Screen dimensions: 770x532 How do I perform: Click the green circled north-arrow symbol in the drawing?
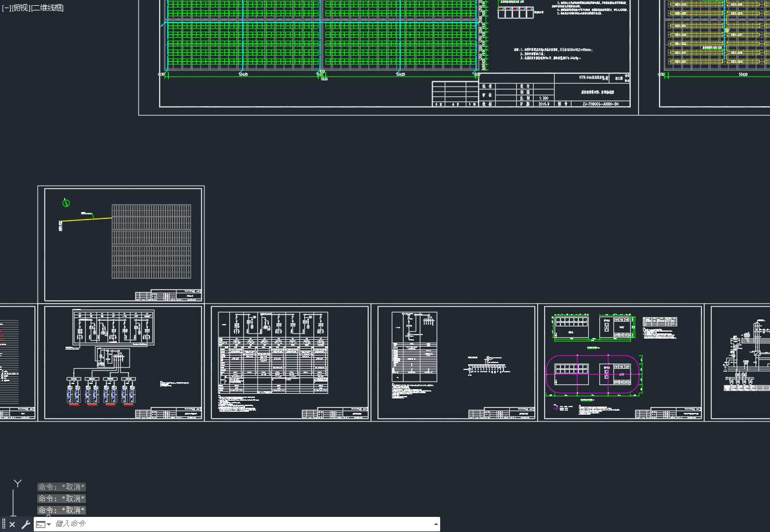click(x=66, y=203)
